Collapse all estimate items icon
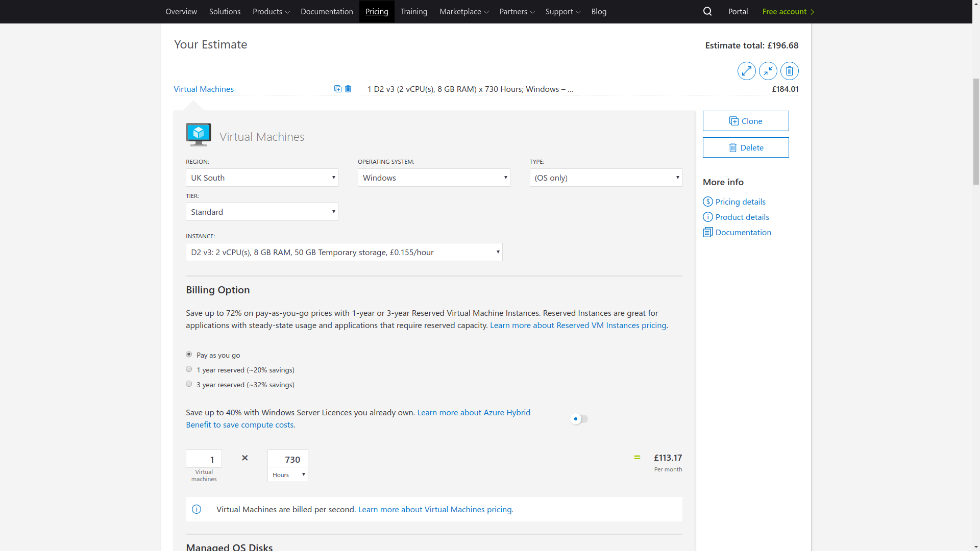The height and width of the screenshot is (551, 980). (768, 71)
